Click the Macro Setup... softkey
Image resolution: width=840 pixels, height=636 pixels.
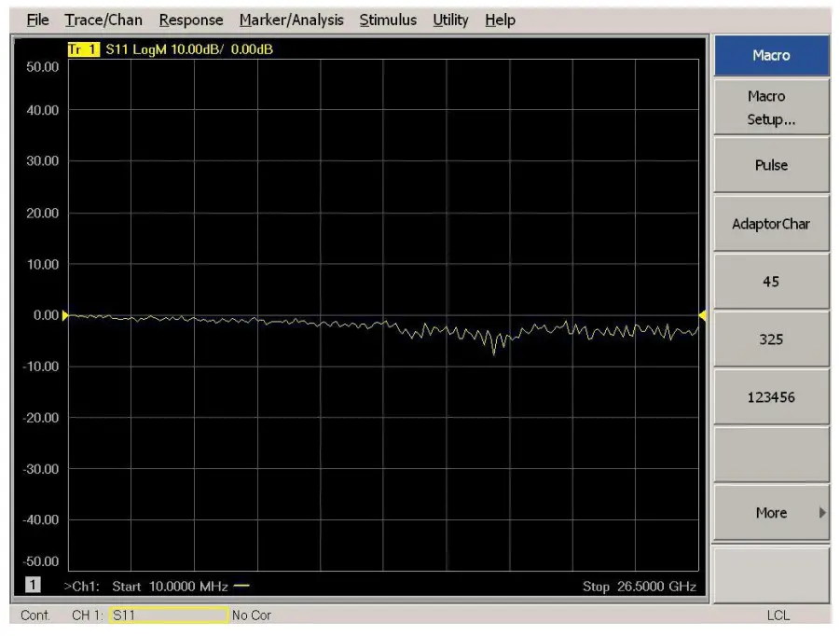771,108
